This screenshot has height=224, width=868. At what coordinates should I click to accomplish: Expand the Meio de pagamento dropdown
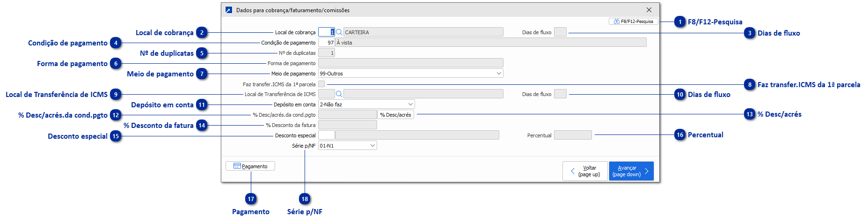click(x=499, y=74)
